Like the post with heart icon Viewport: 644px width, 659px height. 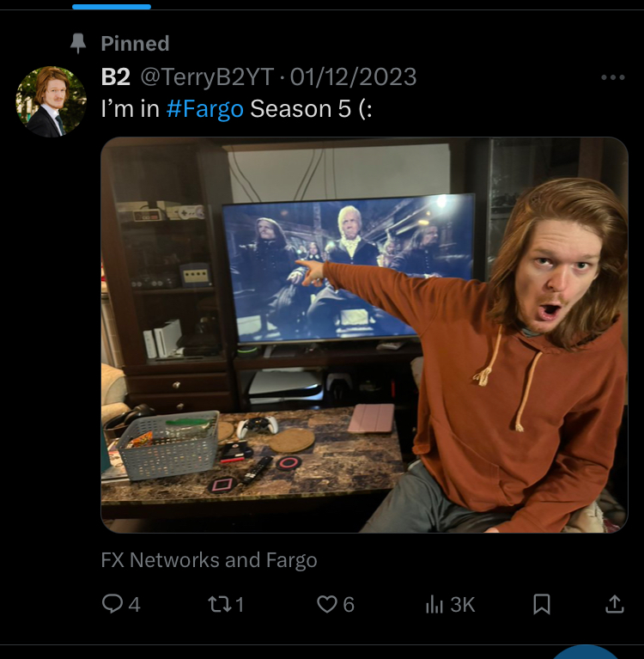click(x=327, y=604)
